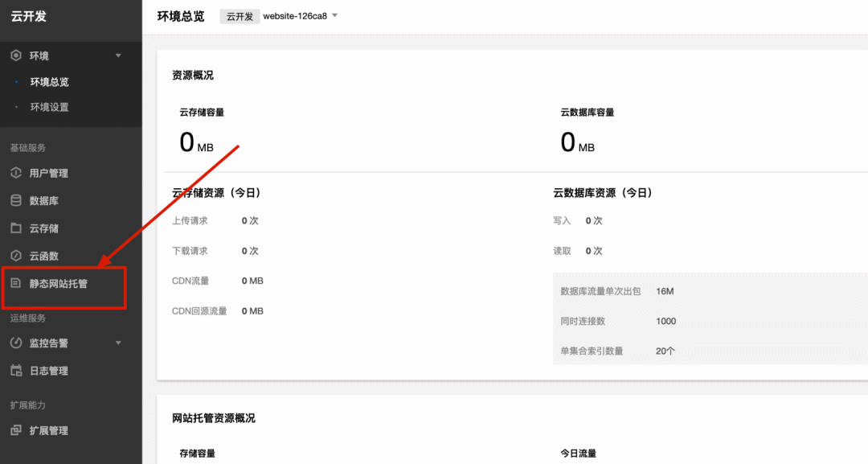
Task: Click the 基础服务 section label
Action: coord(27,148)
